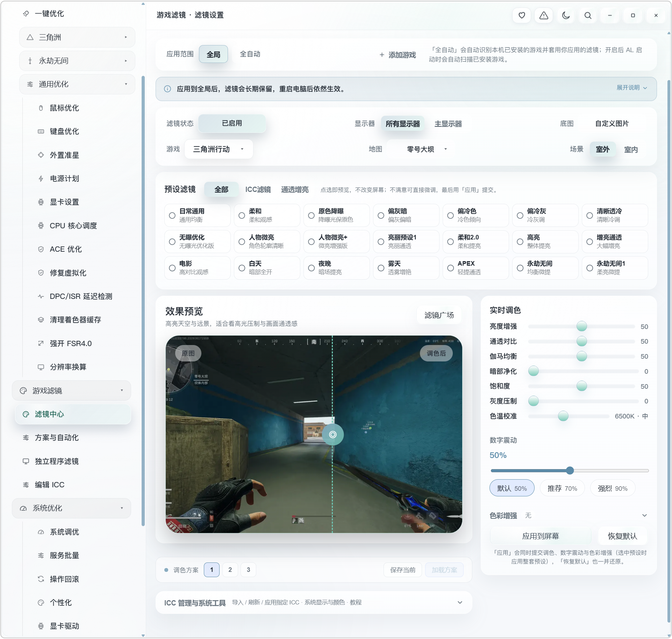Expand the 色彩增强 section

(x=569, y=516)
